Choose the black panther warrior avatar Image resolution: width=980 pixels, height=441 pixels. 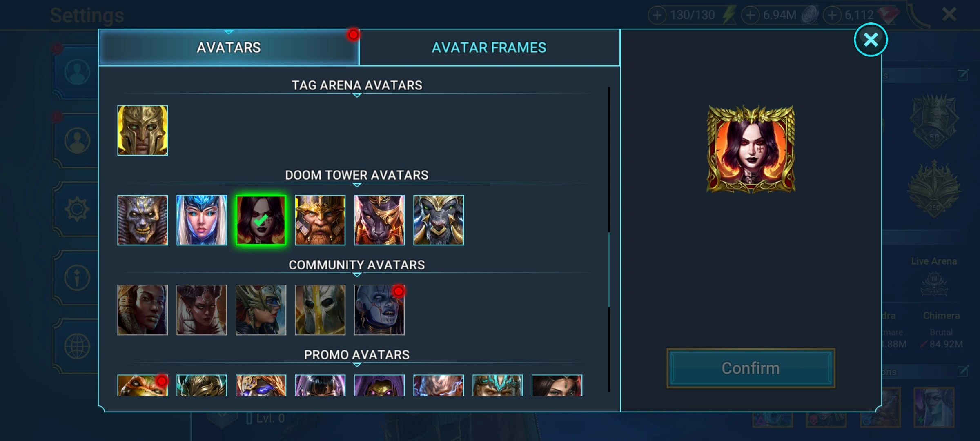pos(379,220)
